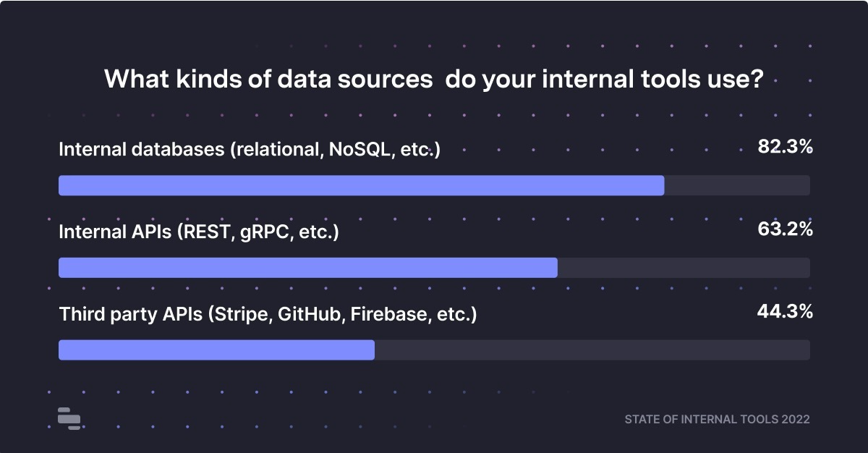Click the filled part of Internal databases bar
The image size is (868, 453).
pos(361,185)
